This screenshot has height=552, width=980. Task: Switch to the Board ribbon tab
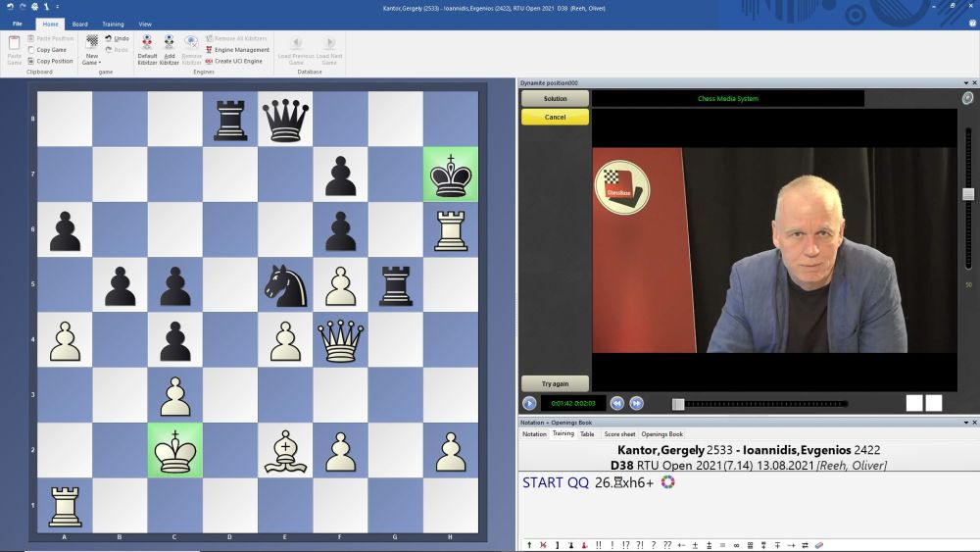[79, 24]
